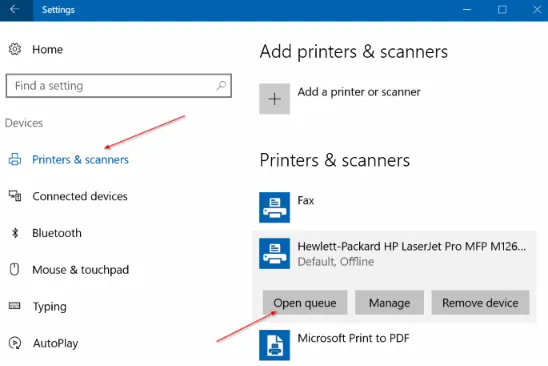
Task: Open the Home settings page
Action: tap(48, 50)
